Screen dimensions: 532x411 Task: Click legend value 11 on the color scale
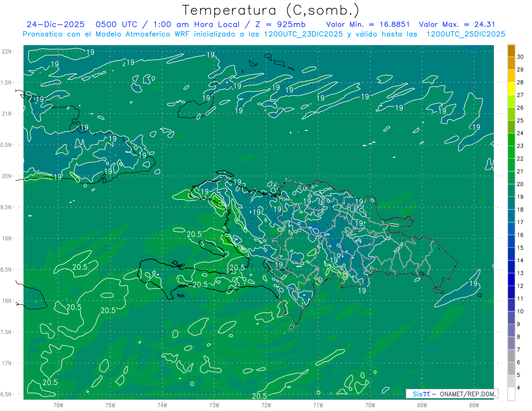520,298
